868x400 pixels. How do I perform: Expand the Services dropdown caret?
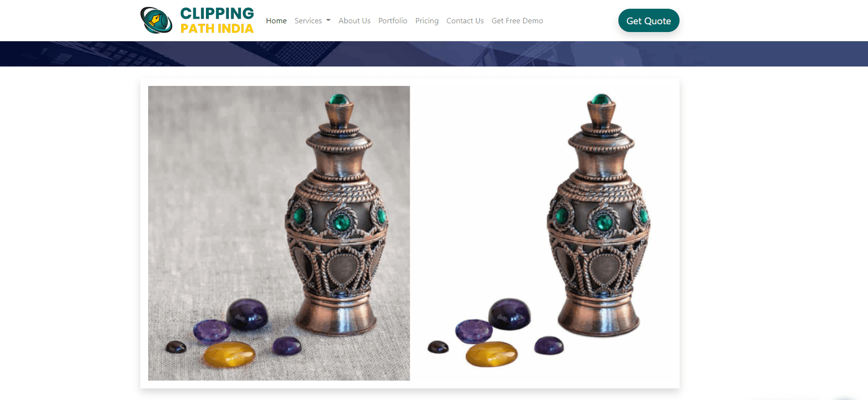pos(328,20)
